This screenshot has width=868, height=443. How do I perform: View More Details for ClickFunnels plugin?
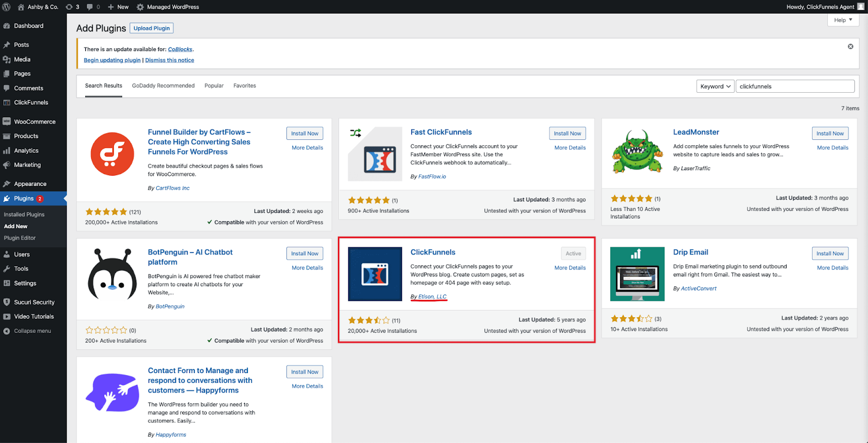pyautogui.click(x=570, y=268)
